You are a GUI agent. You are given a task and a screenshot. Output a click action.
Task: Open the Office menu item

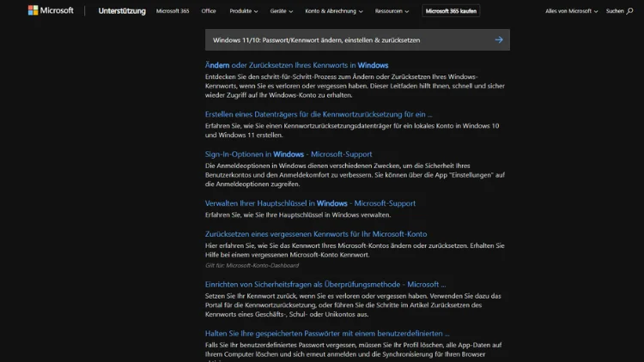(x=209, y=11)
